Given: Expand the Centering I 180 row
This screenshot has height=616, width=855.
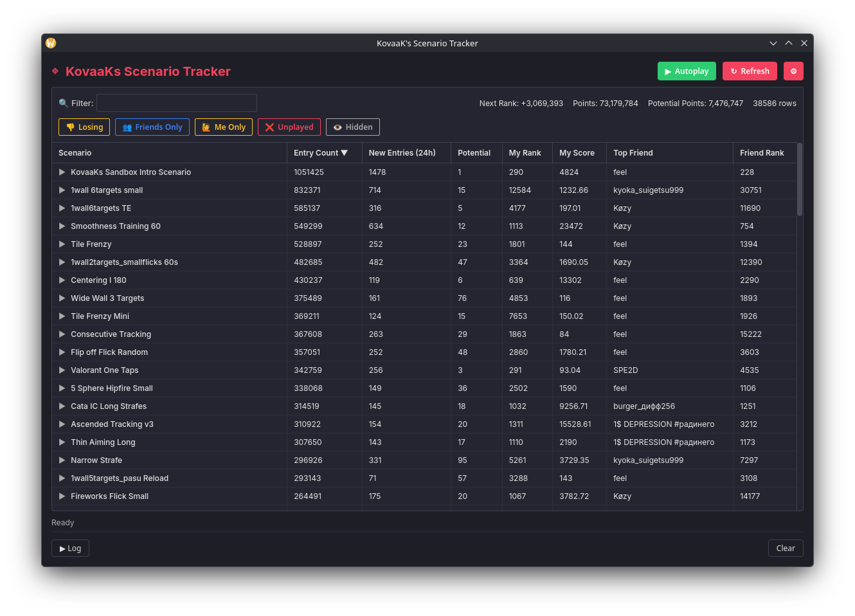Looking at the screenshot, I should click(x=62, y=280).
